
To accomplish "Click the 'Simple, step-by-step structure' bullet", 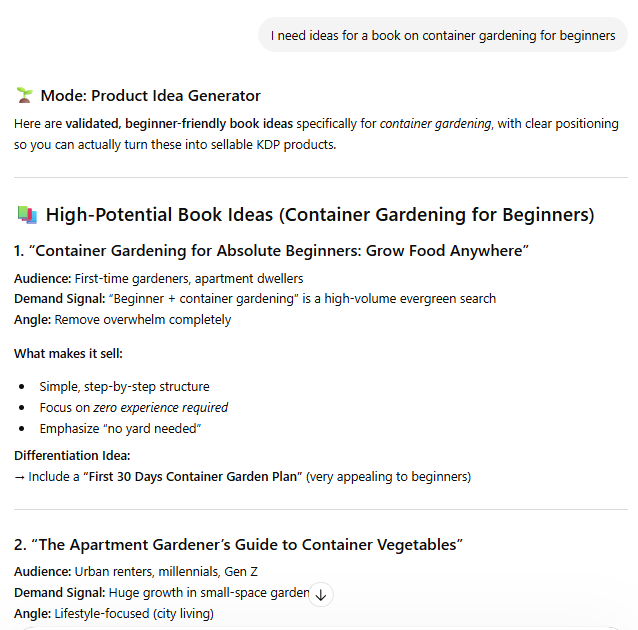I will point(124,387).
